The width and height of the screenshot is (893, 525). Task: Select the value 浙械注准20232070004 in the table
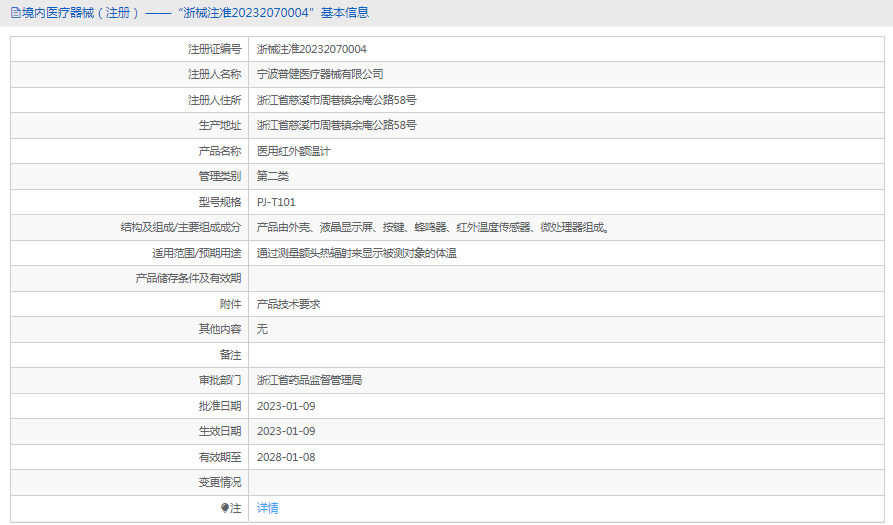(x=312, y=50)
